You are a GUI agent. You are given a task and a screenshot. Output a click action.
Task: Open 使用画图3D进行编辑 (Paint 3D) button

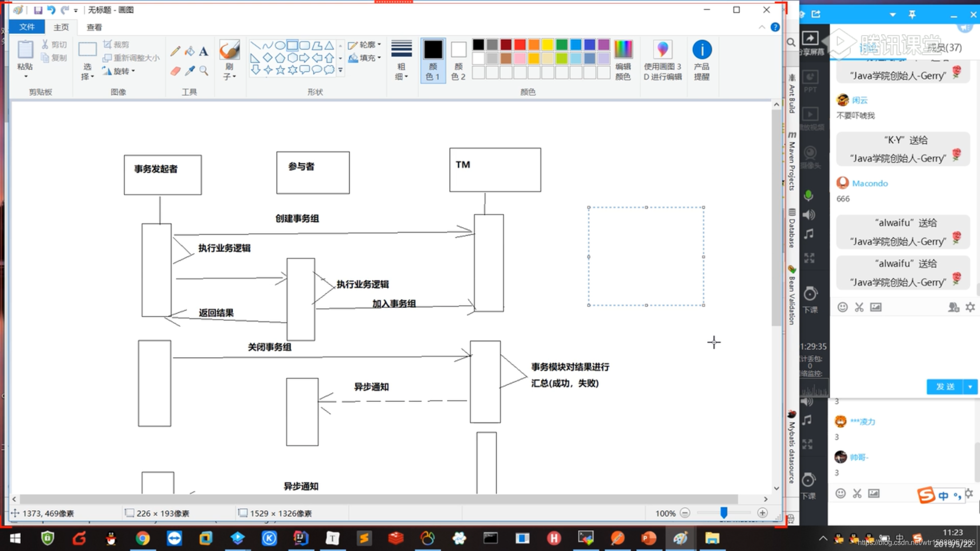(662, 60)
